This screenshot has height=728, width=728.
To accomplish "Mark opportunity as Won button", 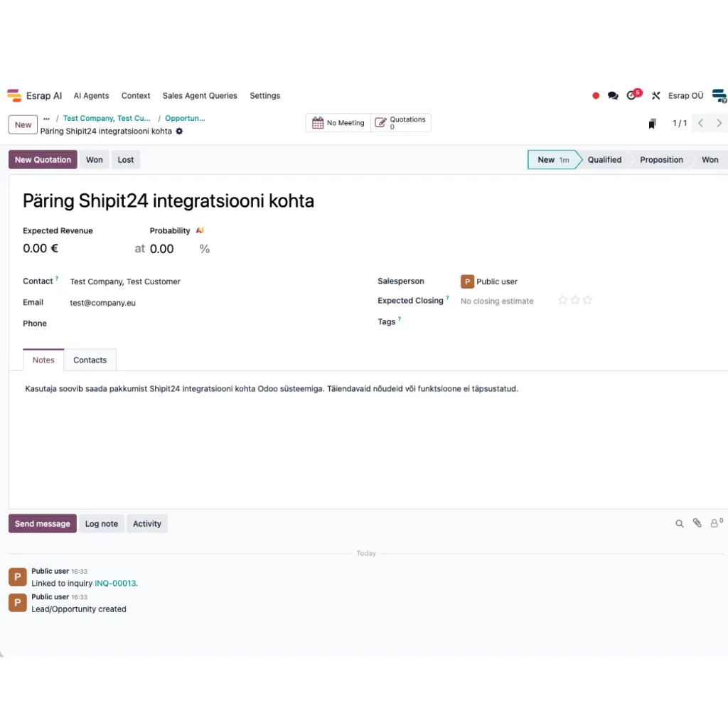I will pos(95,160).
